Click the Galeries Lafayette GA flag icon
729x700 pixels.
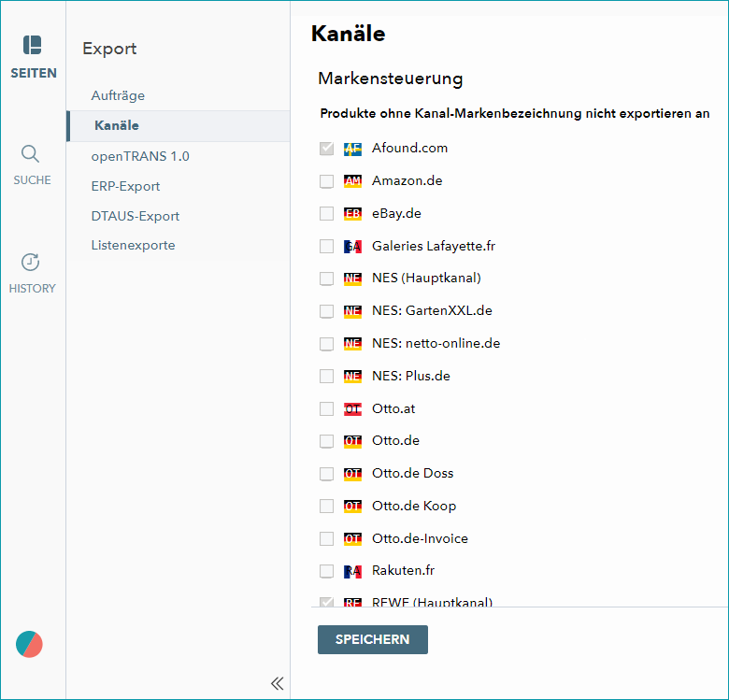click(x=352, y=247)
